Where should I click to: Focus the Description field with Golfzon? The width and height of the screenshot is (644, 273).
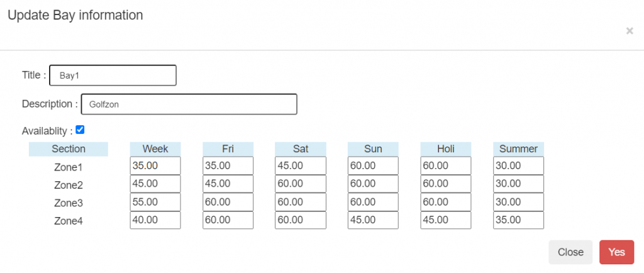tap(189, 104)
